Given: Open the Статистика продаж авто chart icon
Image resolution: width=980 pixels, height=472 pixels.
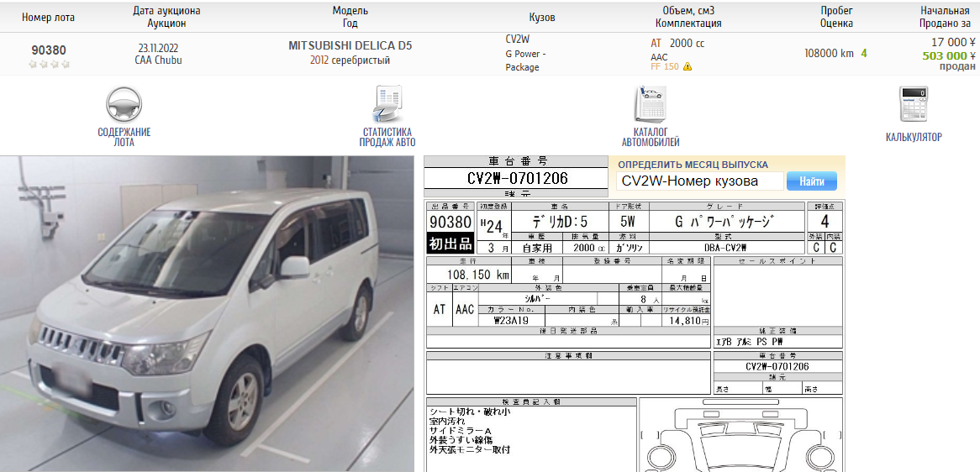Looking at the screenshot, I should (x=387, y=104).
